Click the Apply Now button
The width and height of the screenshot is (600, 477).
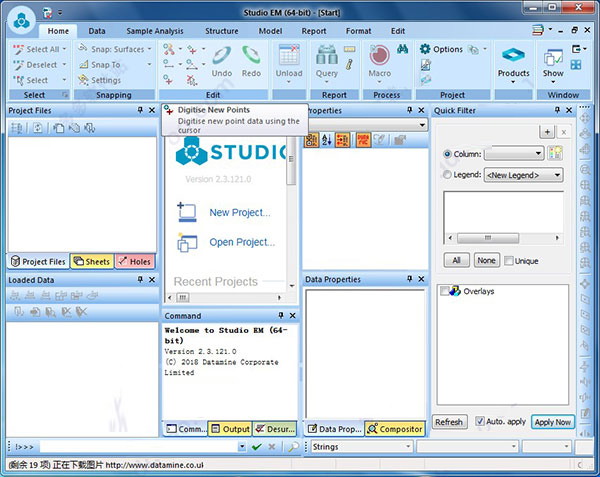(x=553, y=422)
